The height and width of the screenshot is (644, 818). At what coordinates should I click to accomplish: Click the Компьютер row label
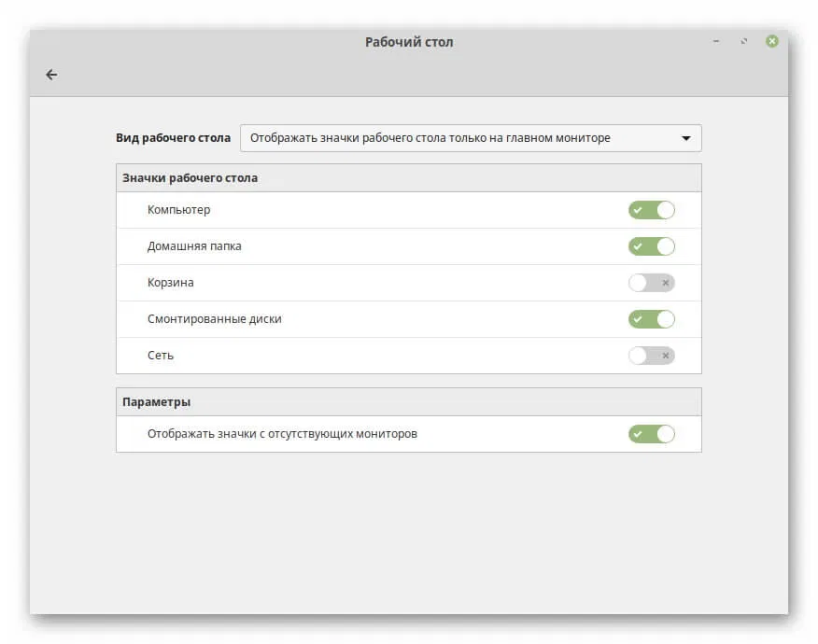(178, 210)
